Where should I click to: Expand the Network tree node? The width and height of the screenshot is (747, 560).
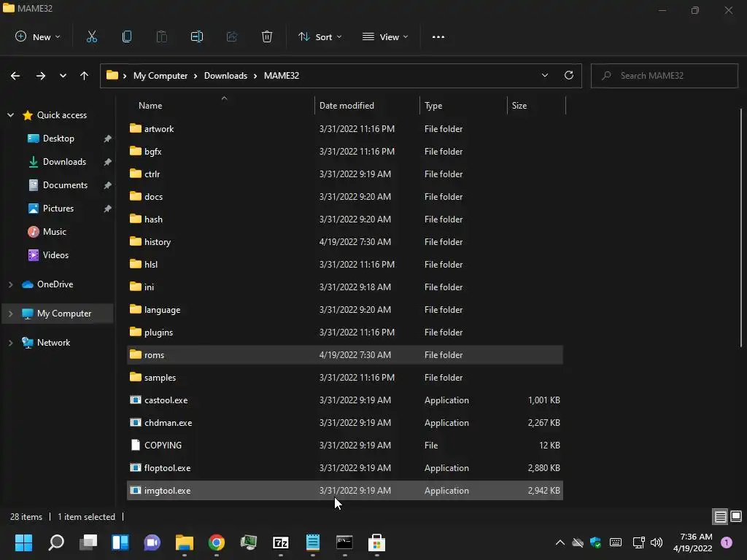10,343
